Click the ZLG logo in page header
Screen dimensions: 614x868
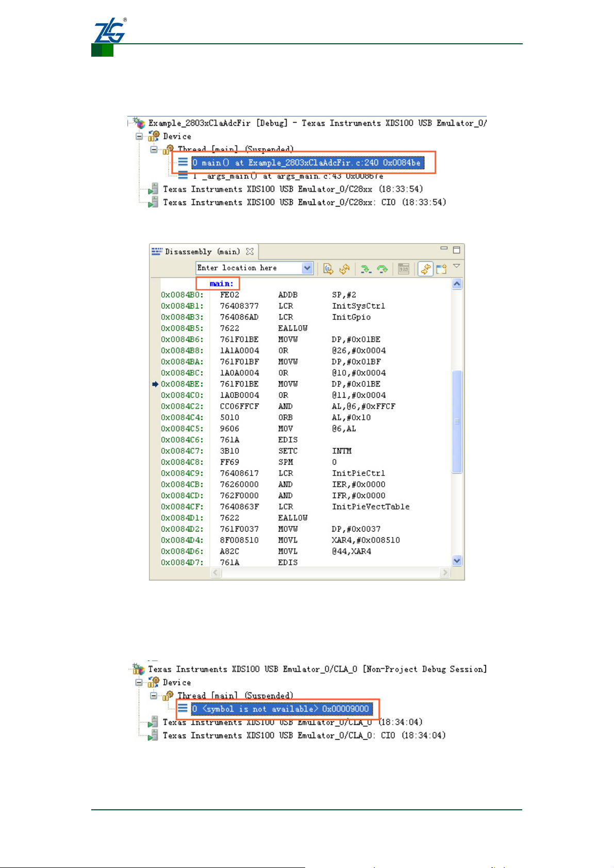[x=110, y=30]
